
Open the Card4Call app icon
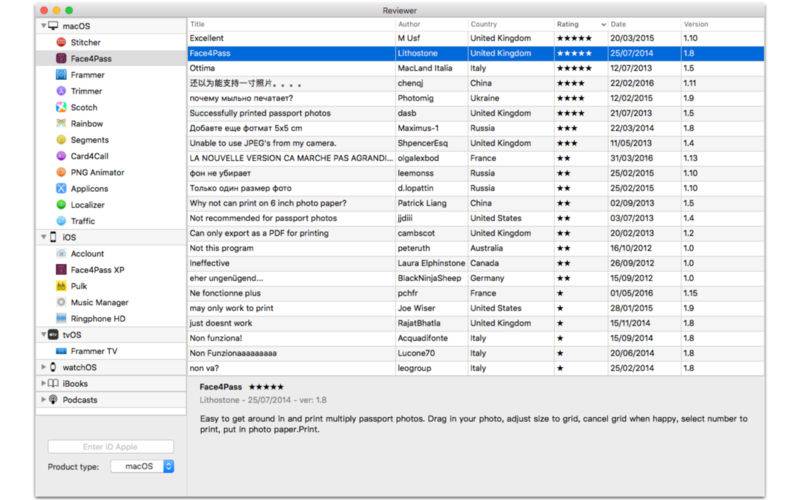click(x=61, y=156)
